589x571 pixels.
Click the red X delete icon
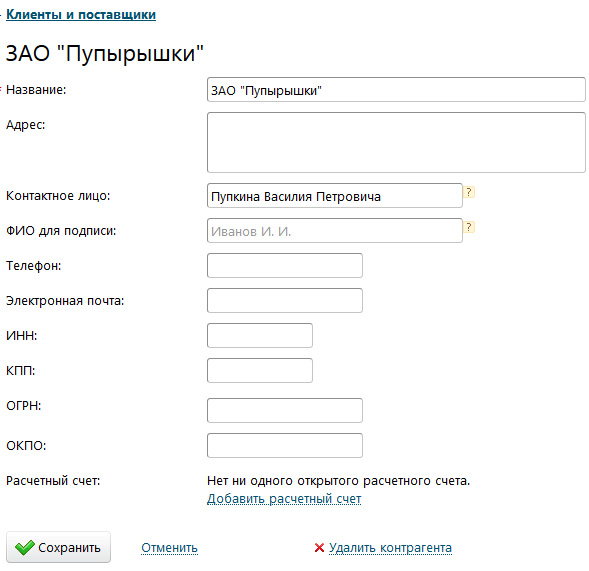(x=319, y=548)
